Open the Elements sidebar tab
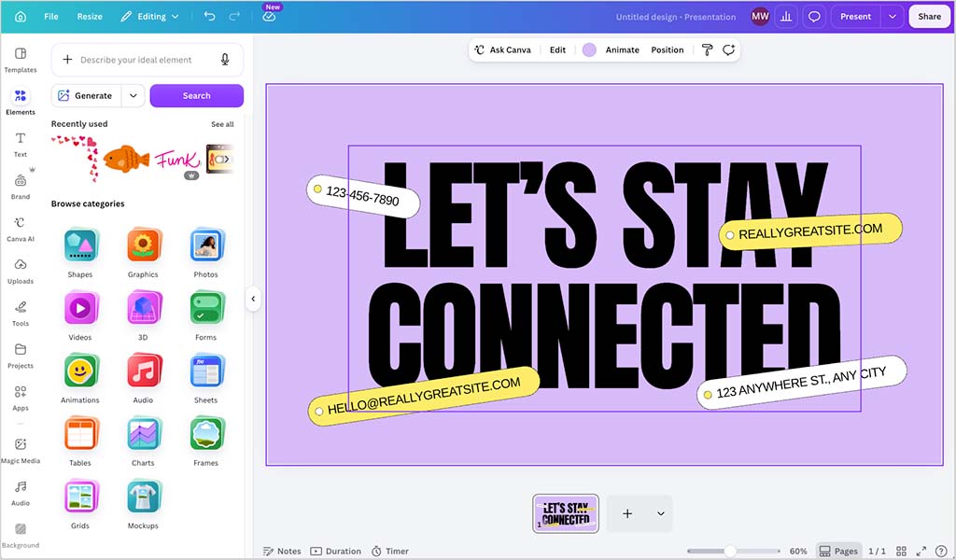956x560 pixels. [x=21, y=101]
